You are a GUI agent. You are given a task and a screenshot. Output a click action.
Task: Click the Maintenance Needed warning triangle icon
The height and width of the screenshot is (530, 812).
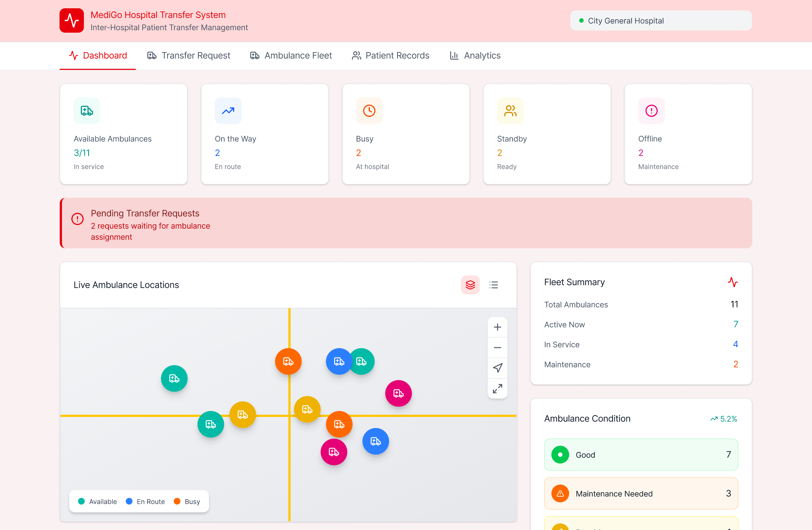[560, 494]
